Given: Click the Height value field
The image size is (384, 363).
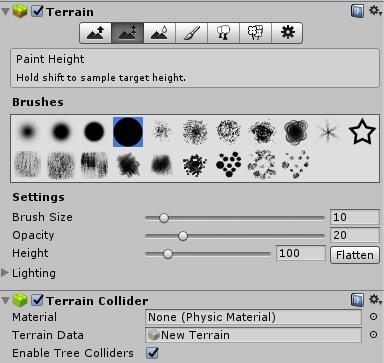Looking at the screenshot, I should tap(301, 253).
